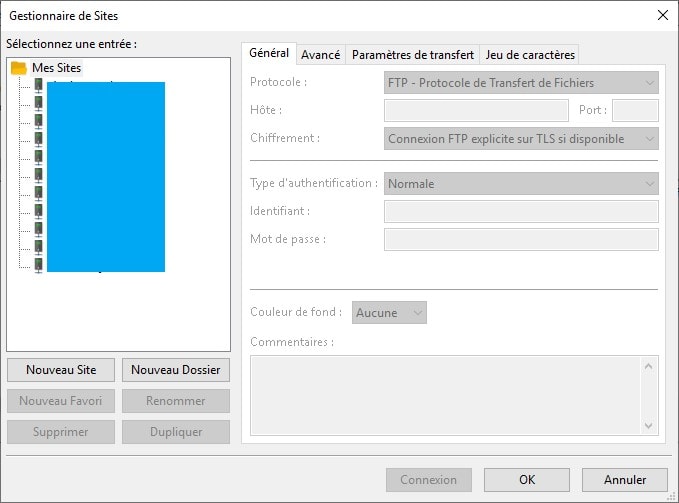Click the Dupliquer button

pyautogui.click(x=176, y=432)
